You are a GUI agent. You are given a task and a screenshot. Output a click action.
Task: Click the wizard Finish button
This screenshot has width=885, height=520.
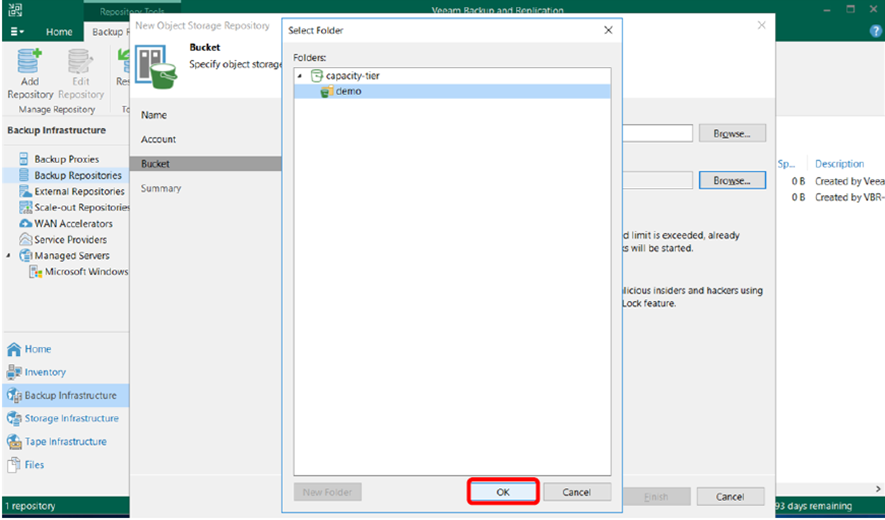coord(656,497)
